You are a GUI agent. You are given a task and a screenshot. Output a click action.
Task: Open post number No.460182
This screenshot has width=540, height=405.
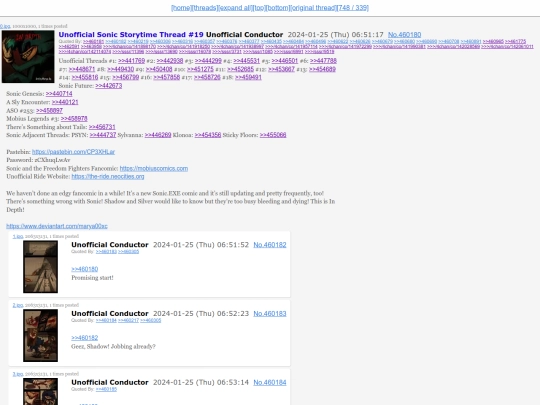pos(270,245)
